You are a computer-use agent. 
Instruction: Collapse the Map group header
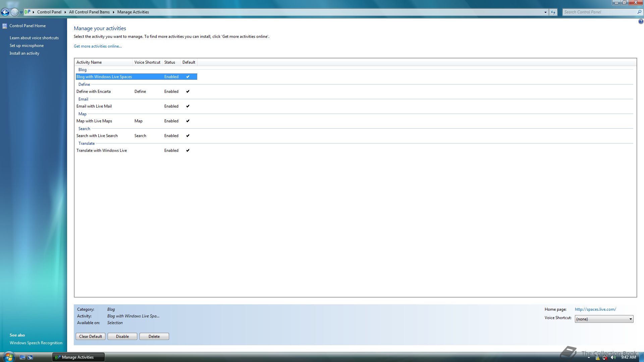(83, 114)
